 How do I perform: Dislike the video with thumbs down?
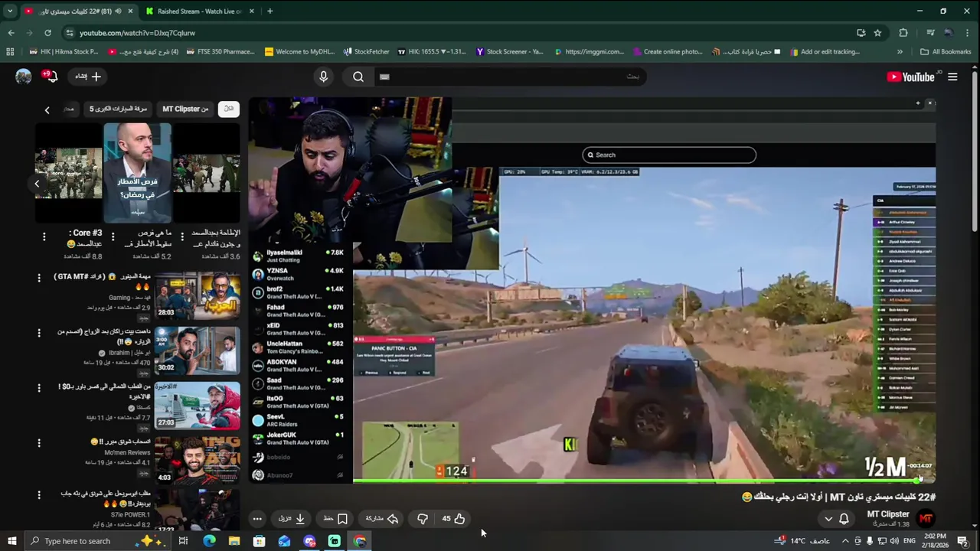422,519
